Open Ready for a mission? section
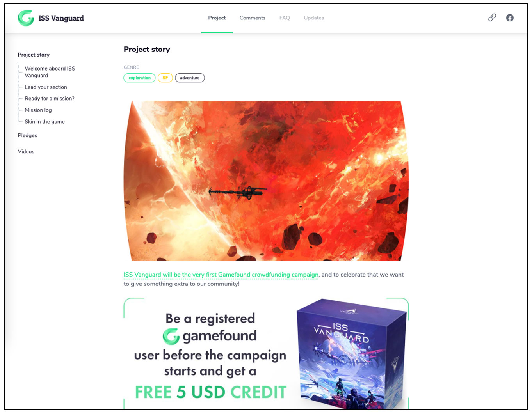 point(50,98)
